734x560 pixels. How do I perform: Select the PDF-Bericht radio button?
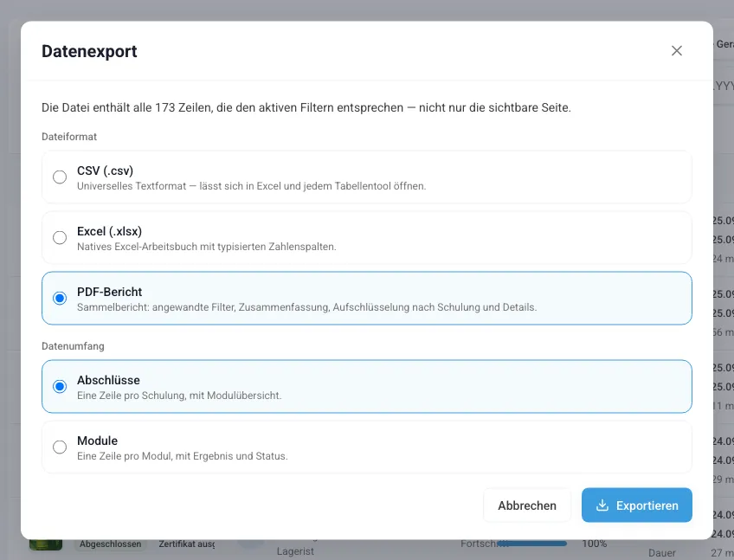coord(60,298)
